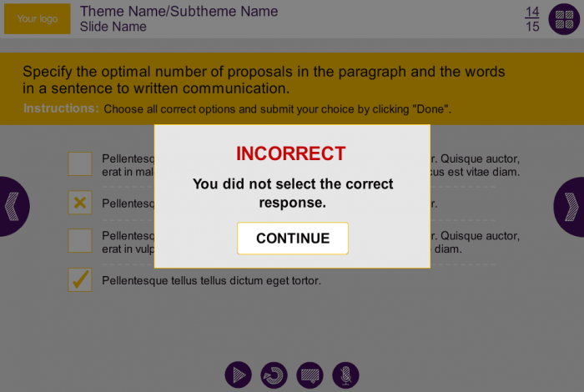
Task: Advance to next slide using right arrow
Action: click(571, 206)
